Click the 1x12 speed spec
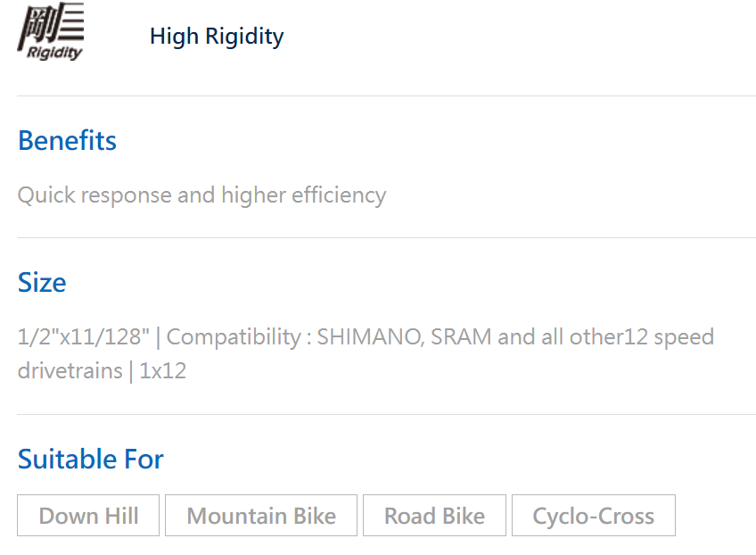The width and height of the screenshot is (756, 555). [x=162, y=371]
